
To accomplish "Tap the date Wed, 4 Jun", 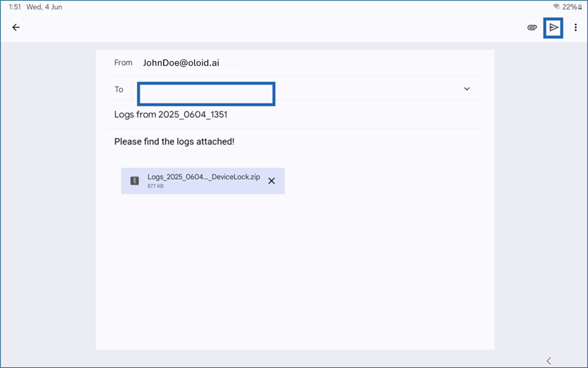I will point(44,7).
